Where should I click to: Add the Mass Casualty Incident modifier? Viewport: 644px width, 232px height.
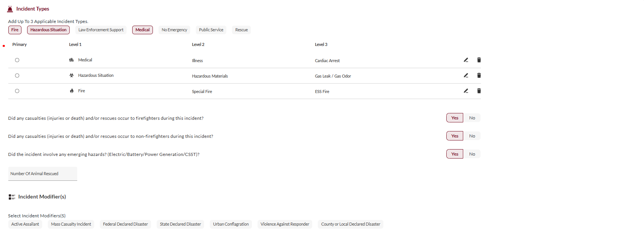(71, 224)
